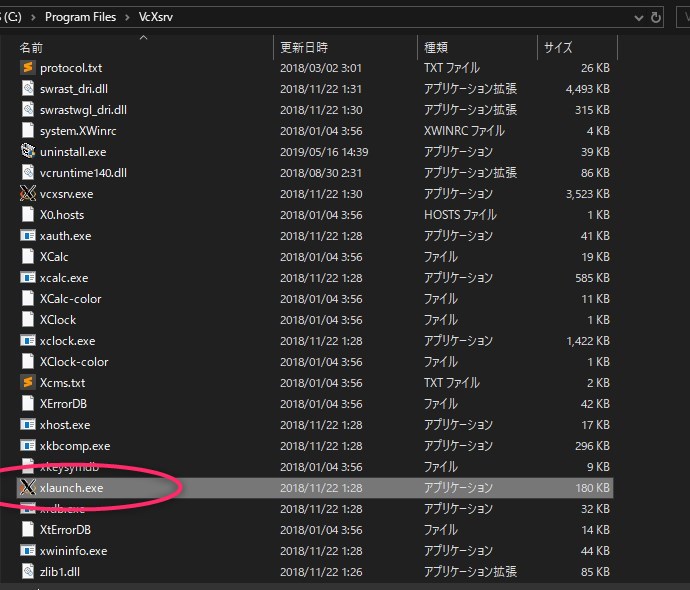This screenshot has width=690, height=590.
Task: Click the 180 KB size of xlaunch.exe
Action: click(x=592, y=488)
